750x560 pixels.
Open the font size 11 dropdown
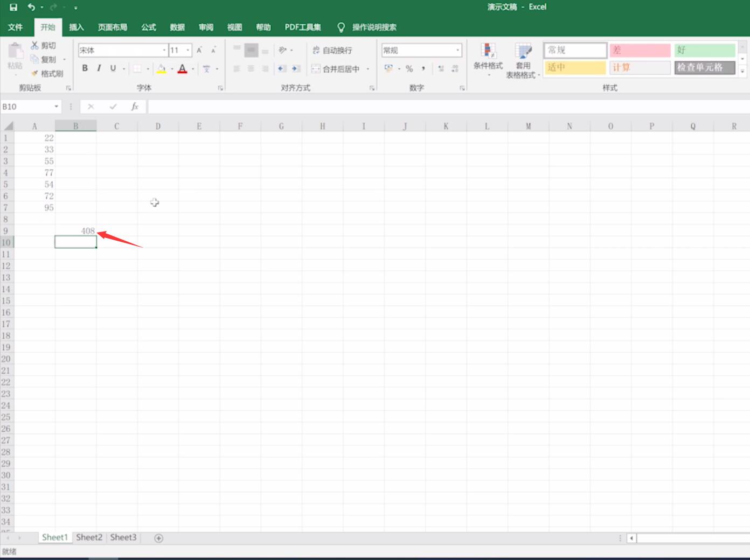188,50
